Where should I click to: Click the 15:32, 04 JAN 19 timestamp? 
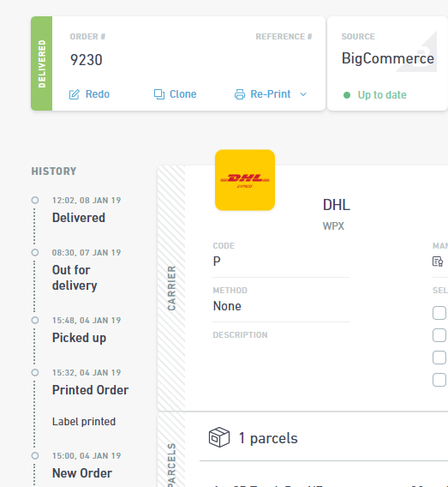[87, 372]
